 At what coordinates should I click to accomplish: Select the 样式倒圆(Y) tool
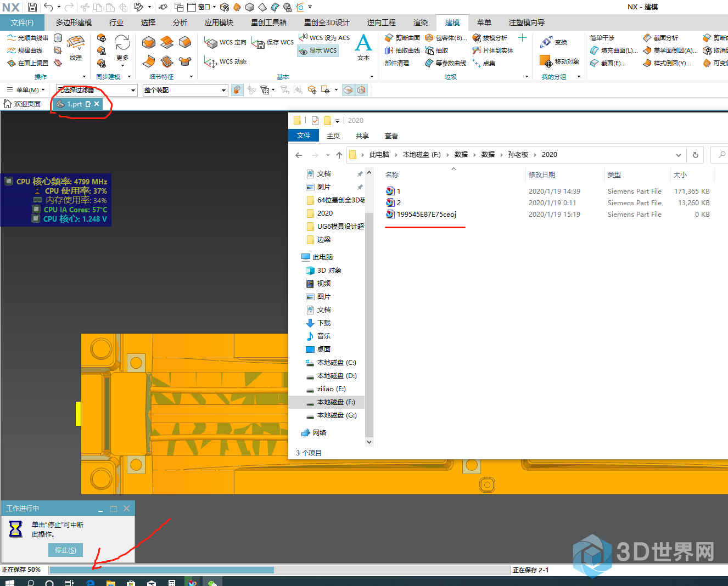(x=667, y=63)
